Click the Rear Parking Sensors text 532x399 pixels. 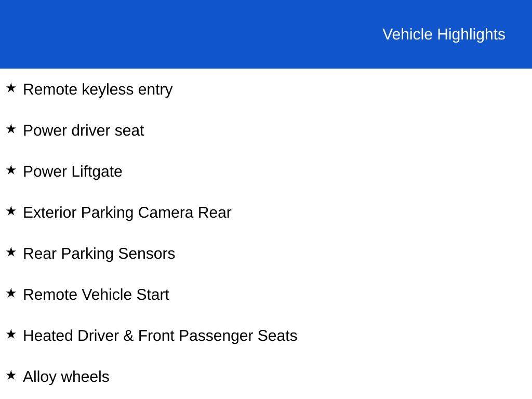(x=99, y=254)
